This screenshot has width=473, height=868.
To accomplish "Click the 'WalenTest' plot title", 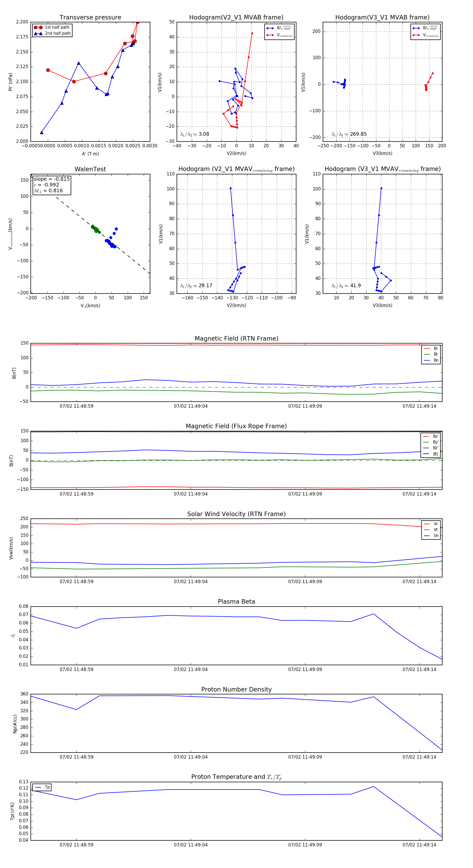I will [90, 169].
